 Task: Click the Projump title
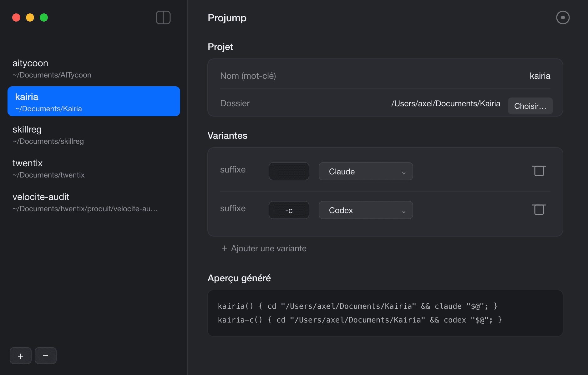pyautogui.click(x=227, y=18)
